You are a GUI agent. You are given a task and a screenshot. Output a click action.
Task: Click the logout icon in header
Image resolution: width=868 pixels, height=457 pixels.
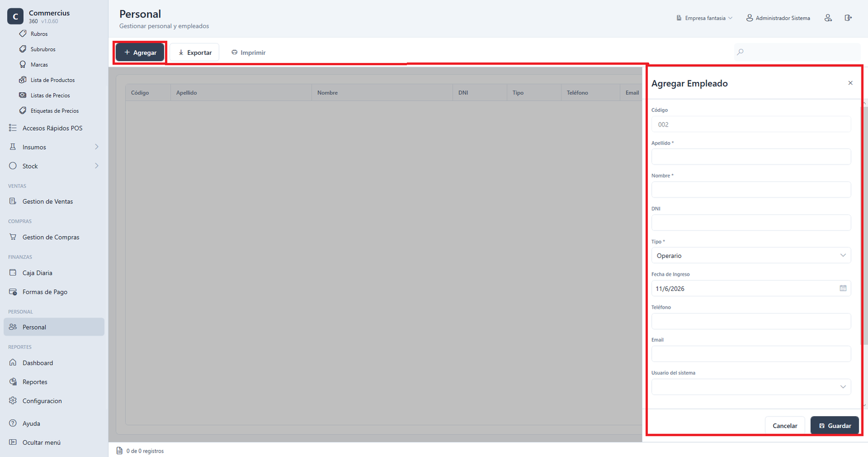point(848,18)
